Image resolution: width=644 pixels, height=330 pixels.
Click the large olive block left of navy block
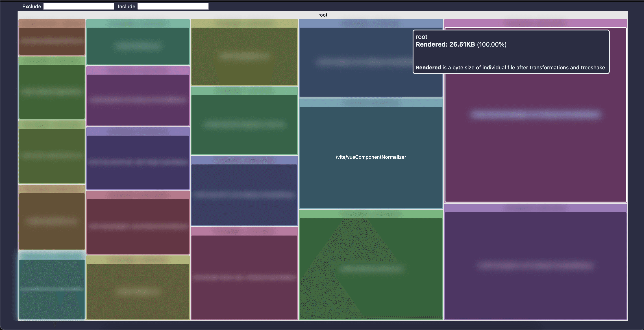244,56
